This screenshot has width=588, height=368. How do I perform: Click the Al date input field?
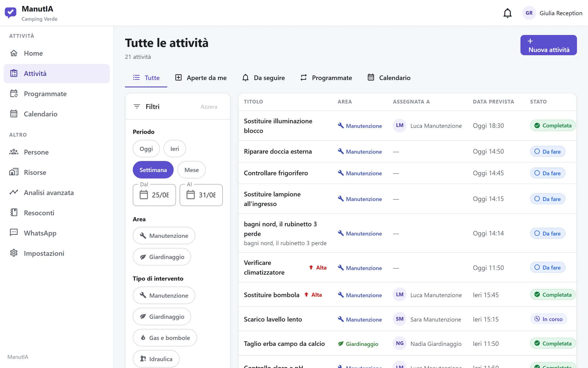coord(201,195)
